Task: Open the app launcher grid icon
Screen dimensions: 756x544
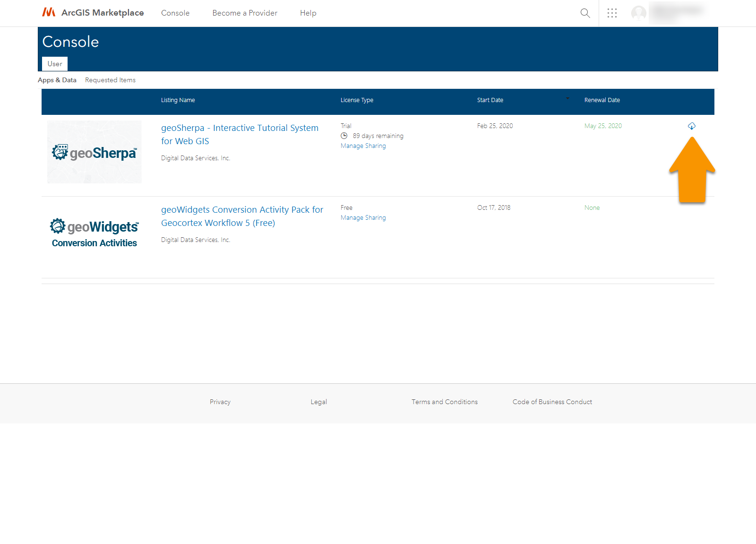Action: 612,13
